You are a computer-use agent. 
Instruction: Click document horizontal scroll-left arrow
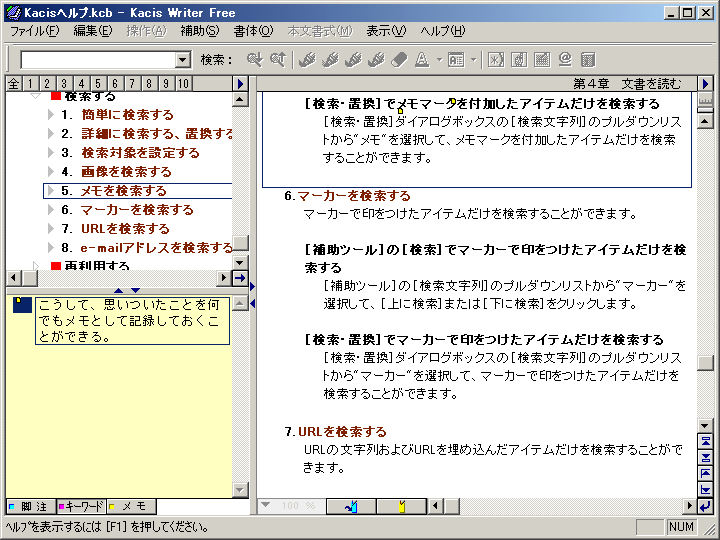point(435,506)
